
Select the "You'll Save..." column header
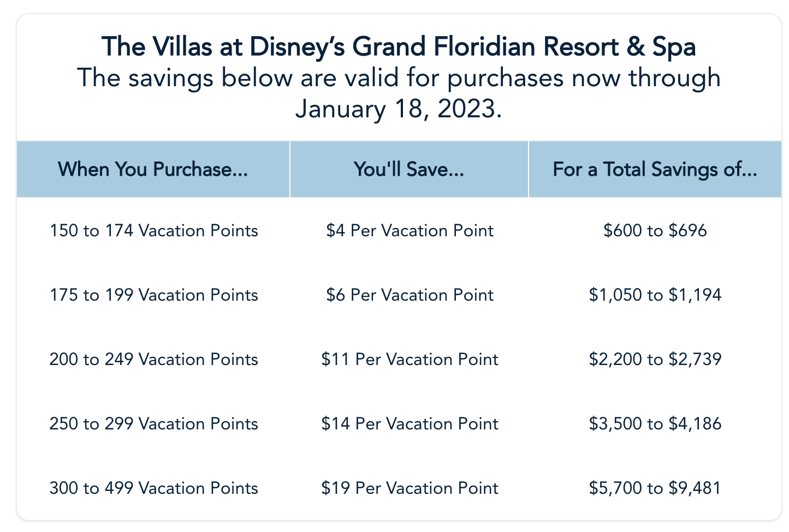[x=409, y=169]
